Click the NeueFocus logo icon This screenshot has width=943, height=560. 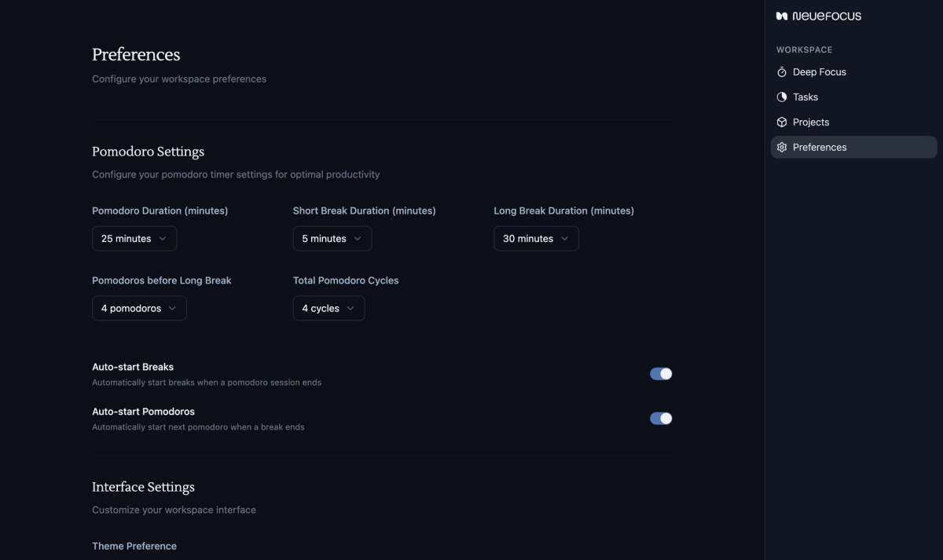click(781, 16)
